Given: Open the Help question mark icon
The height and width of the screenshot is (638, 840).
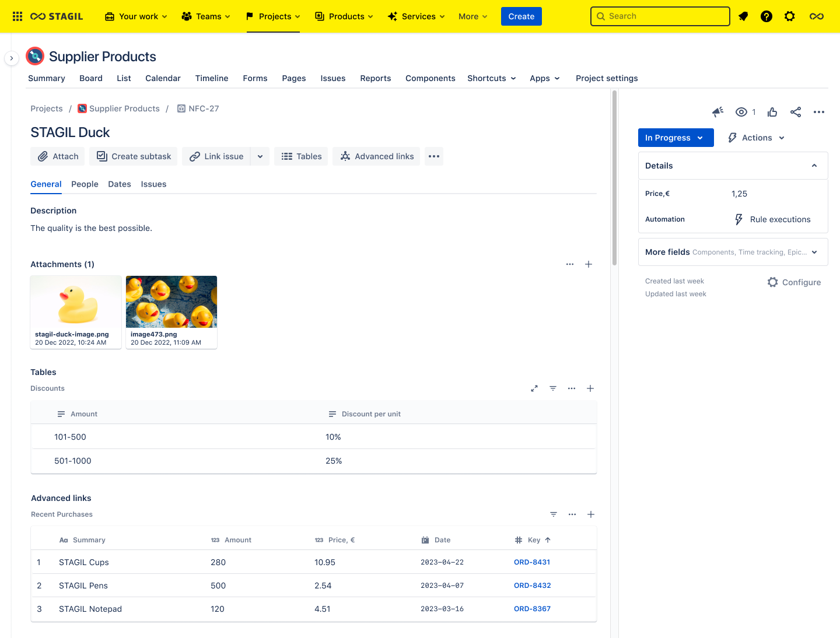Looking at the screenshot, I should 766,16.
